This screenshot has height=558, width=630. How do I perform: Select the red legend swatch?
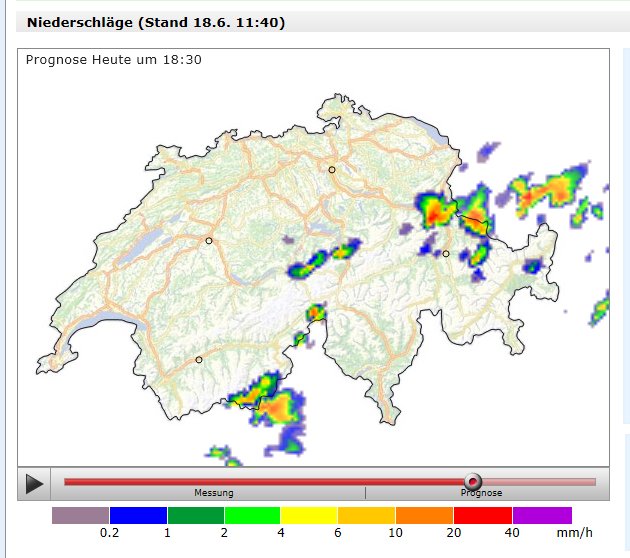pos(483,515)
